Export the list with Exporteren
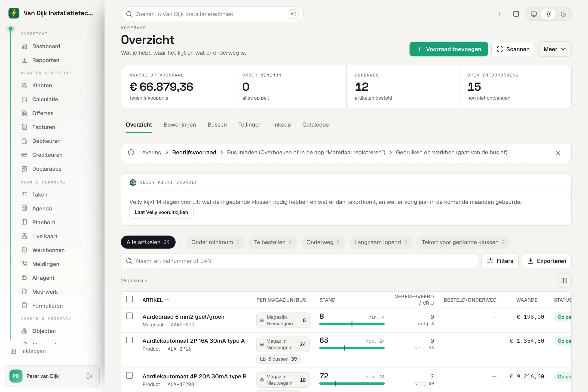This screenshot has height=392, width=588. 547,261
